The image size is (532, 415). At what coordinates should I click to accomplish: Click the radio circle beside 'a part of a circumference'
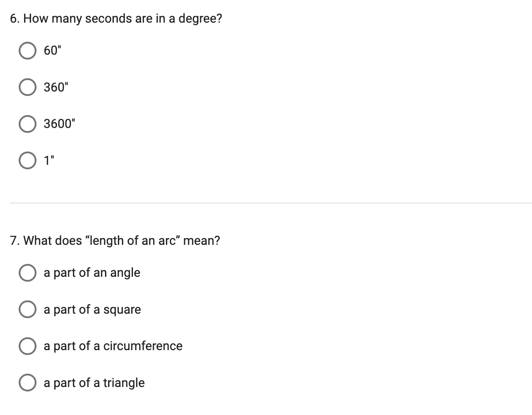tap(28, 346)
